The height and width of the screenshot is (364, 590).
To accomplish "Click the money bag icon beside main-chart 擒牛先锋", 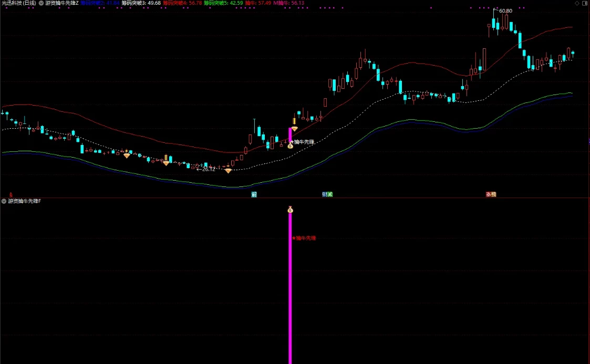I will [290, 145].
